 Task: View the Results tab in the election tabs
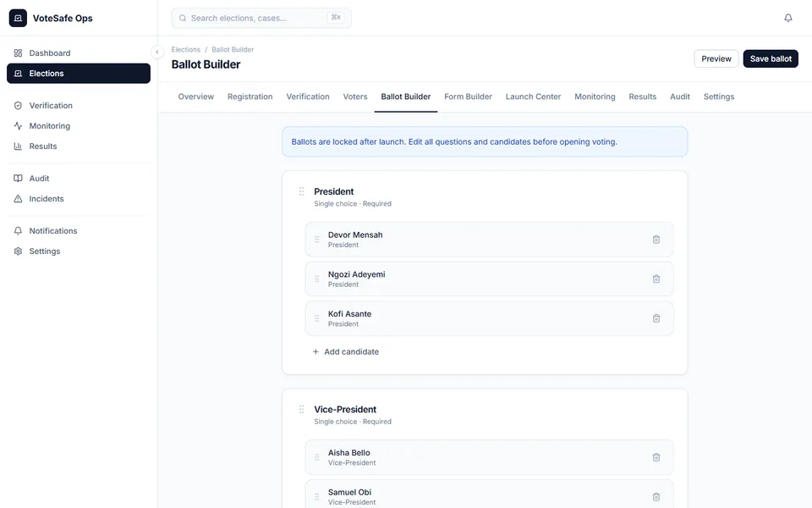(642, 97)
